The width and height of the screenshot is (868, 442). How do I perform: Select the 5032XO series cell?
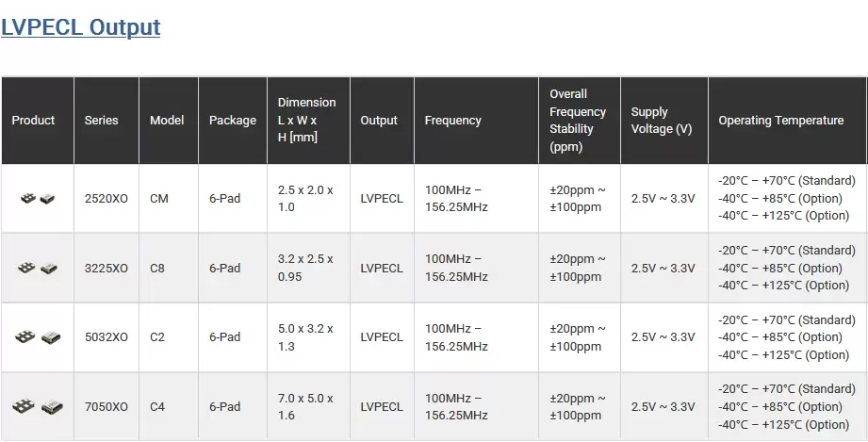tap(106, 337)
